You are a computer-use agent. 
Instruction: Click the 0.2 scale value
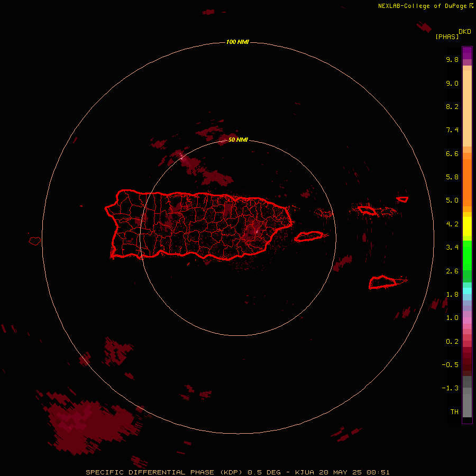[452, 342]
